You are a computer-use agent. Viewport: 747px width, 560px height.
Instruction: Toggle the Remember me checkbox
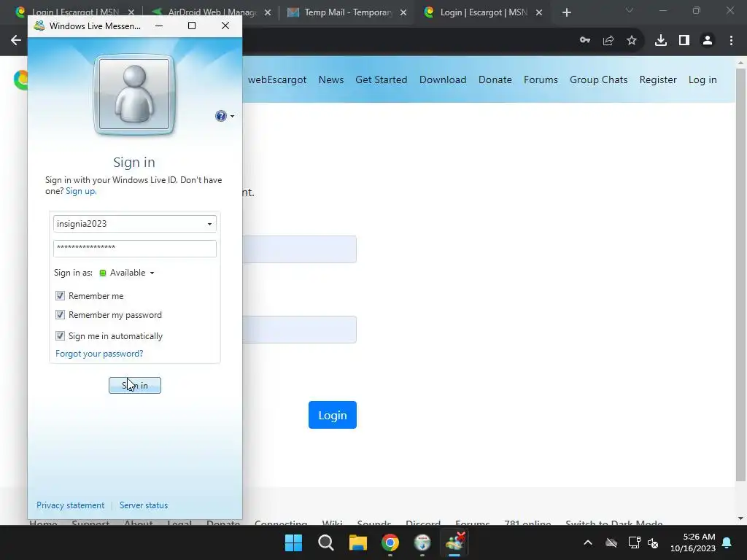(60, 296)
